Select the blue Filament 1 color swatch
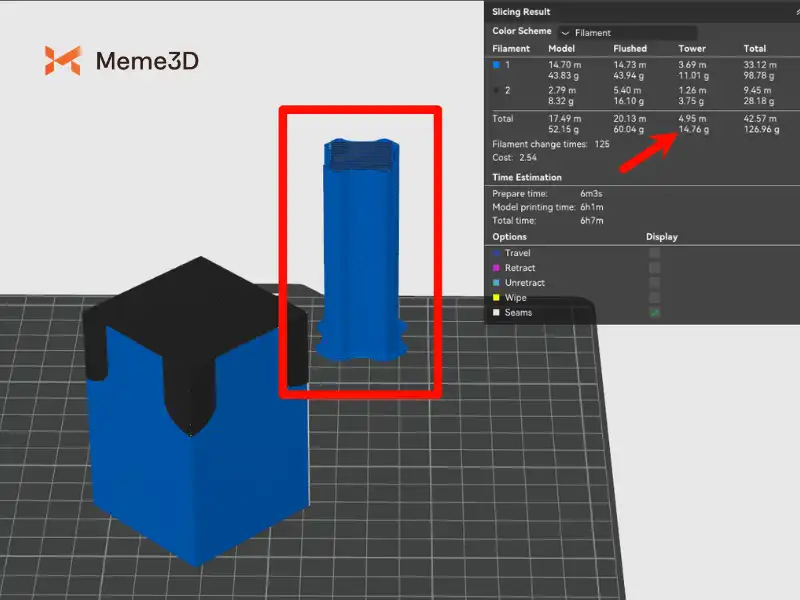The width and height of the screenshot is (800, 600). [x=497, y=63]
